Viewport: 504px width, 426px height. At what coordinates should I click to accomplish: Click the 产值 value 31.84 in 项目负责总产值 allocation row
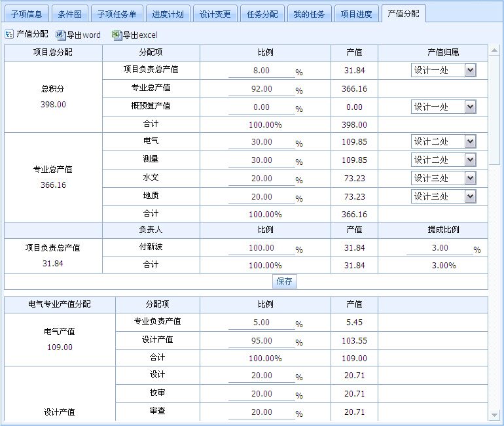click(355, 71)
